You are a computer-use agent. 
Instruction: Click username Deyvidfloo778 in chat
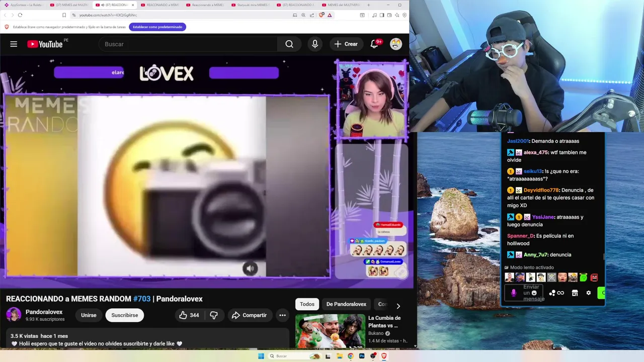(541, 190)
